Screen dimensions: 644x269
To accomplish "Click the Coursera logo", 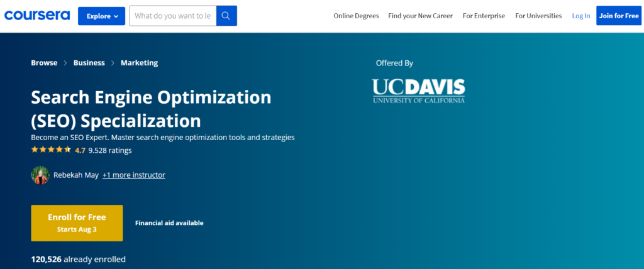I will 37,16.
